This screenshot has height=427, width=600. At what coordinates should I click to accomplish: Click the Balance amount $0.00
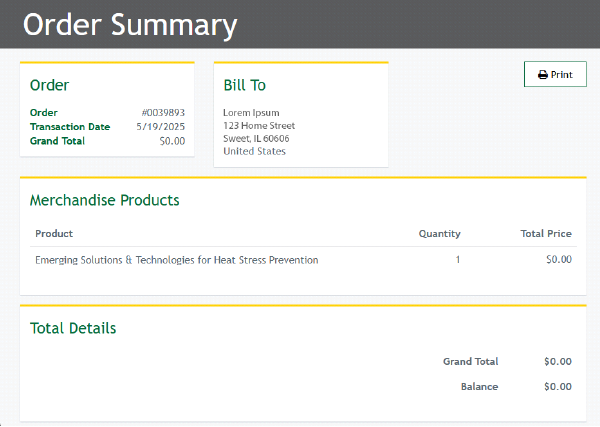coord(558,387)
